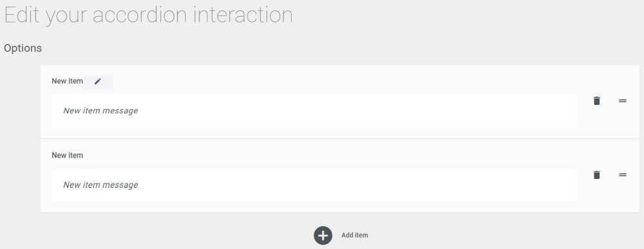
Task: Click the Options section label
Action: coord(23,48)
